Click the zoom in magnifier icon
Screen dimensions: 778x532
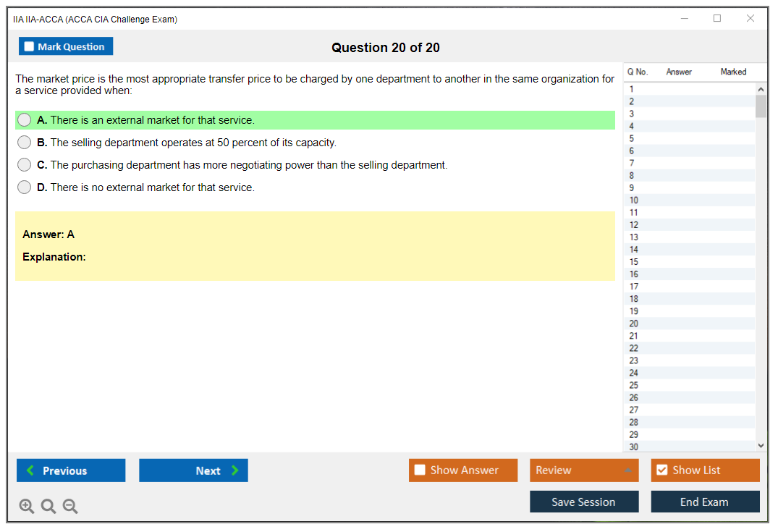tap(27, 507)
